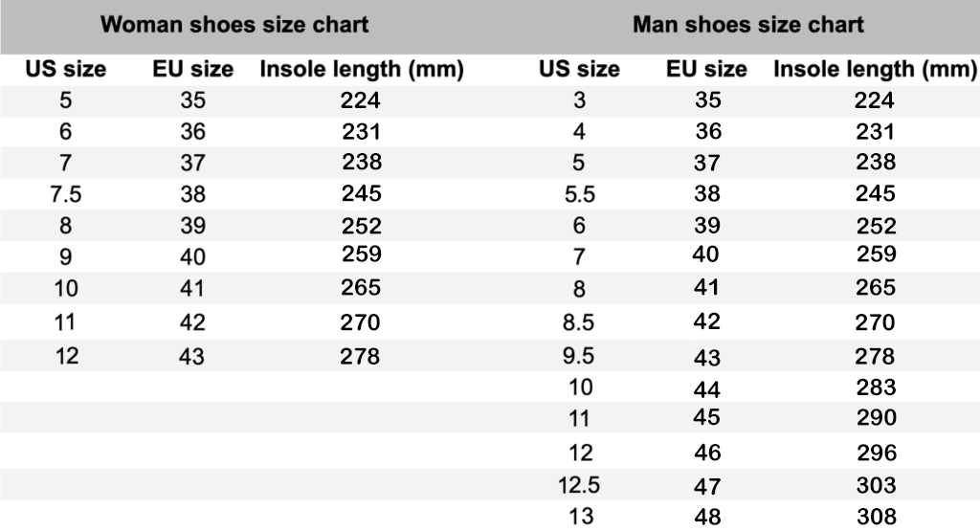980x531 pixels.
Task: Click women's EU size 43 cell
Action: coord(191,357)
